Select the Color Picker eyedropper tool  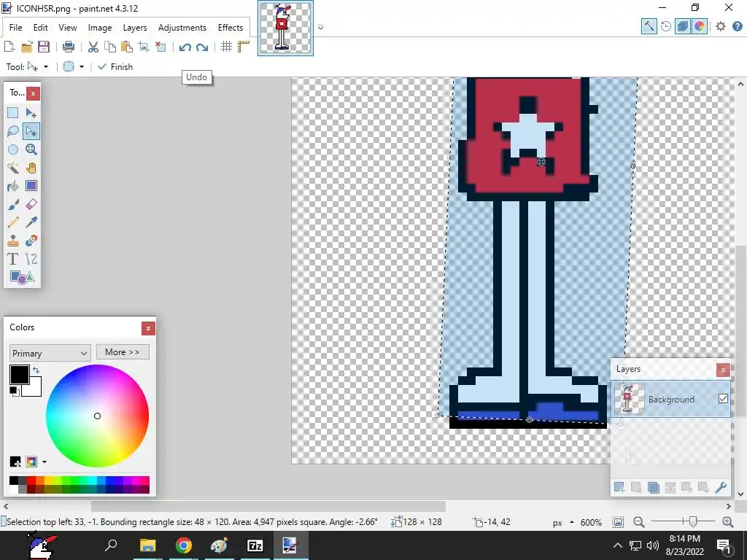[31, 222]
